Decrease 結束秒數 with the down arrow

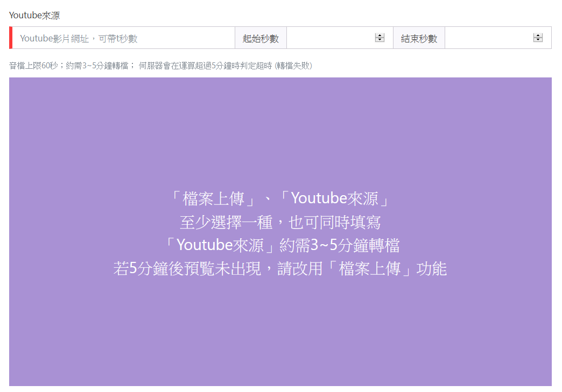[538, 40]
